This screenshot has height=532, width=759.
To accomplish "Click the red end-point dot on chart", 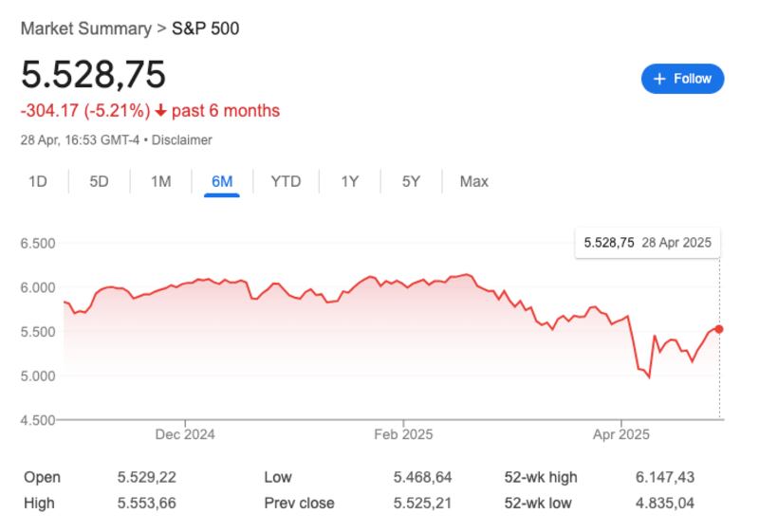I will coord(719,329).
